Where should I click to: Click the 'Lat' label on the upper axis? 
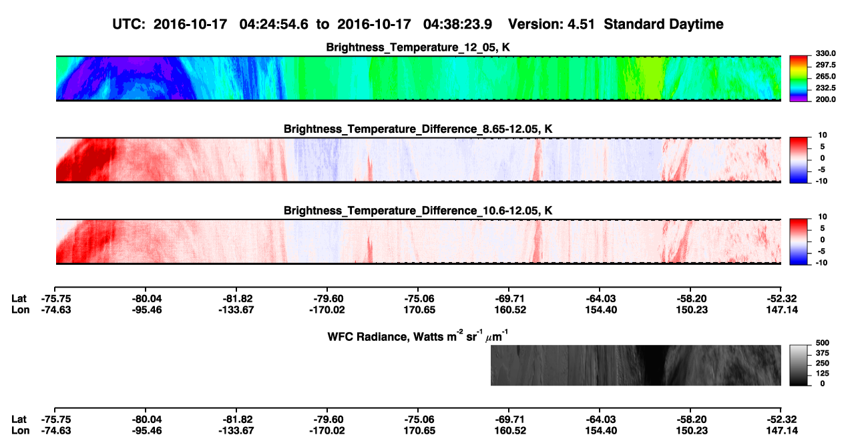click(x=19, y=298)
